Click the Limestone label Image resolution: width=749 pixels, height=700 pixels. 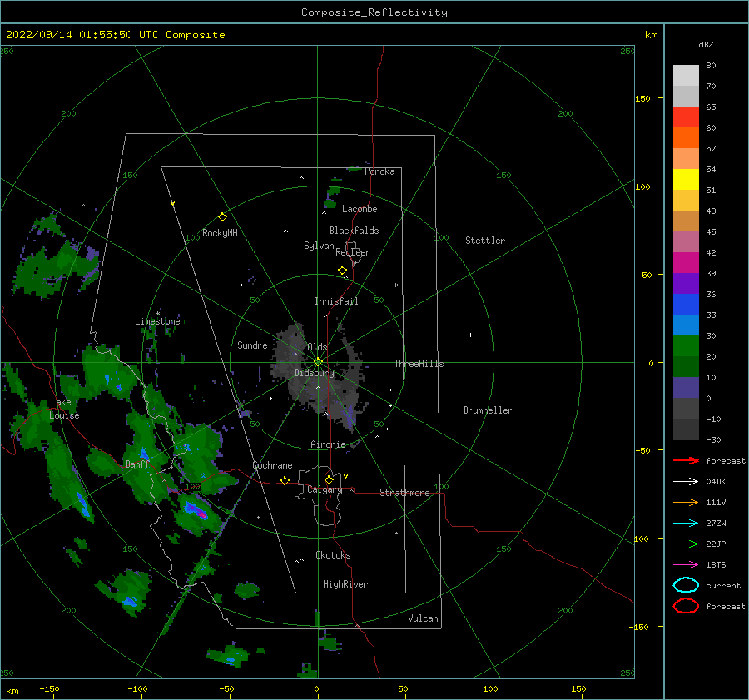tap(157, 321)
